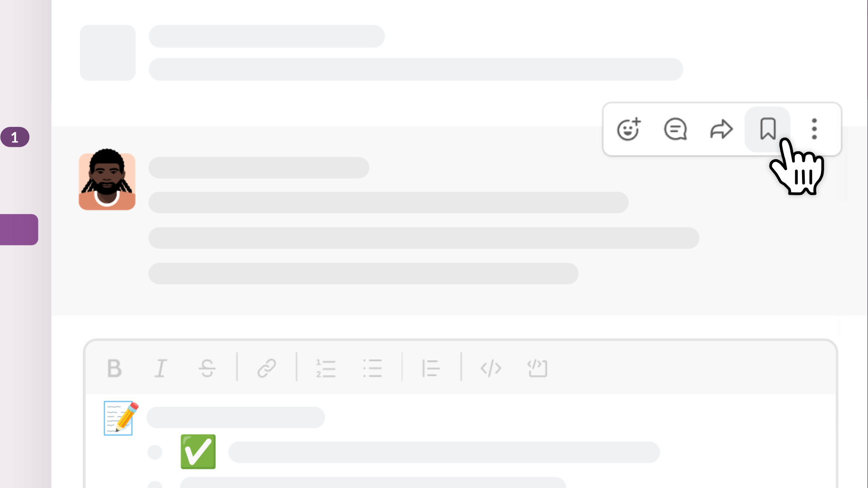Select the quote/comment icon
Screen dimensions: 868x488
(x=675, y=129)
